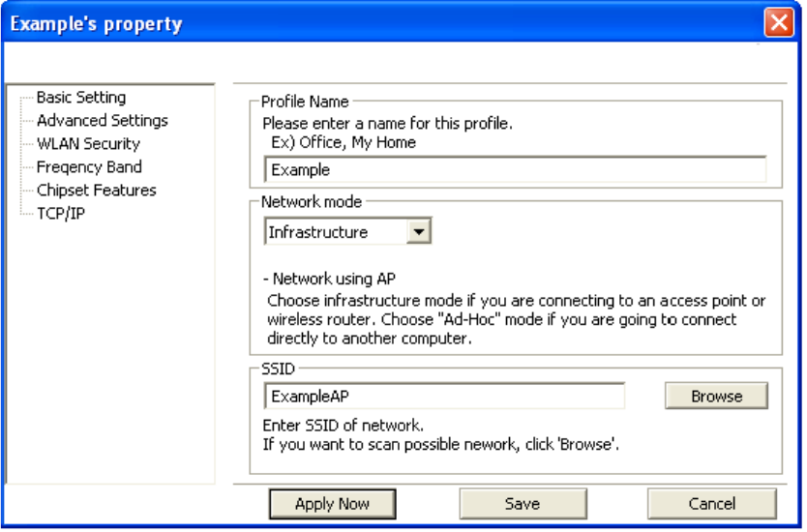Open TCP/IP settings
The height and width of the screenshot is (532, 807).
(61, 213)
